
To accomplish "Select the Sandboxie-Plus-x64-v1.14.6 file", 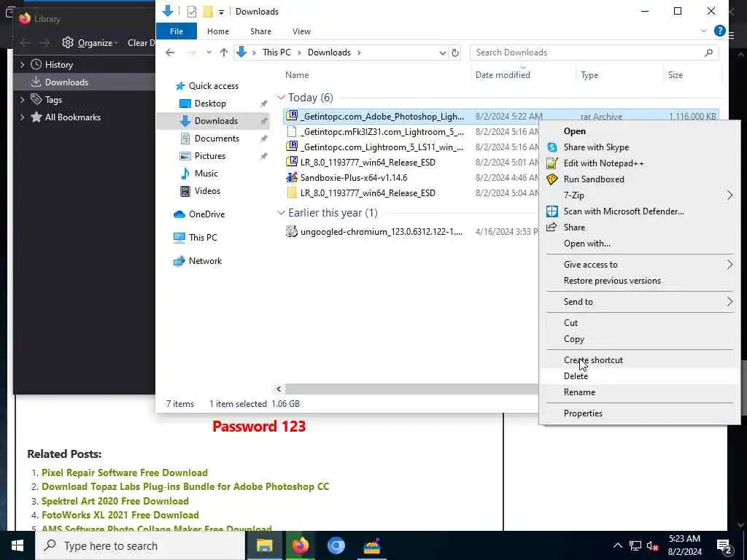I will click(x=354, y=178).
